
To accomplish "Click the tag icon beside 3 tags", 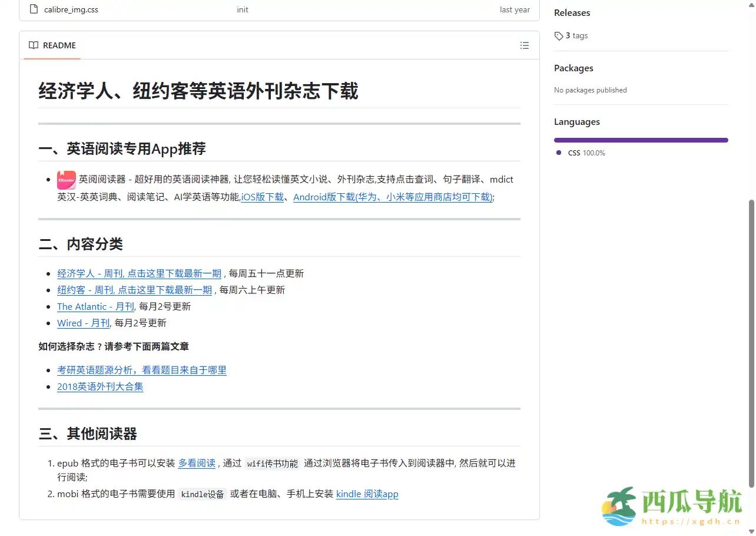I will [x=558, y=35].
